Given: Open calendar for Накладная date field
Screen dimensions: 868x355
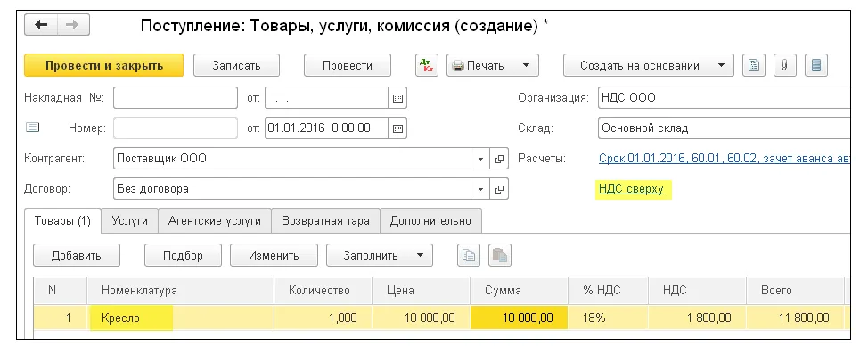Looking at the screenshot, I should pyautogui.click(x=397, y=98).
